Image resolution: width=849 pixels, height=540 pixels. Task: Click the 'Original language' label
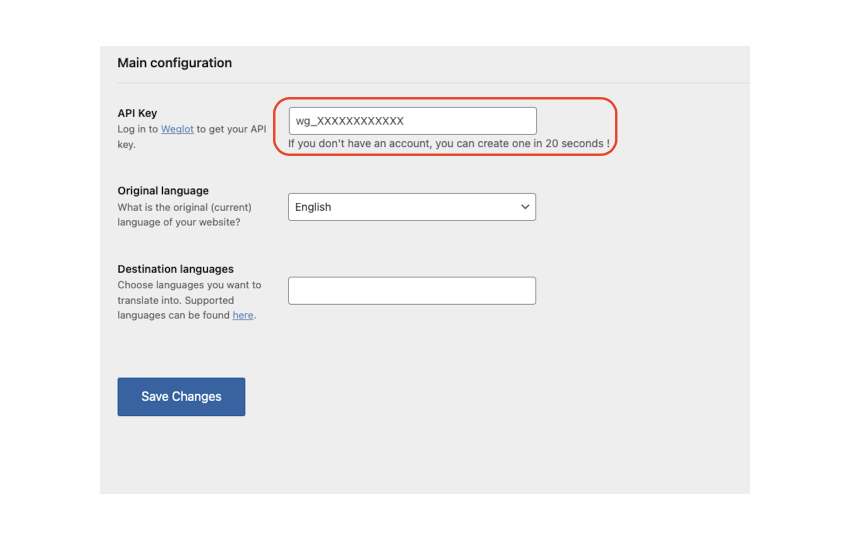pyautogui.click(x=163, y=191)
